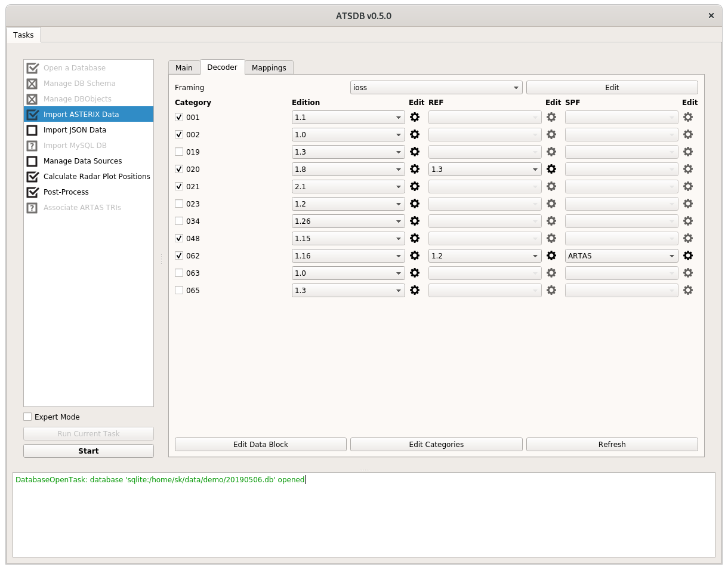Open edition edit gear for category 065
The height and width of the screenshot is (570, 728).
pyautogui.click(x=415, y=291)
